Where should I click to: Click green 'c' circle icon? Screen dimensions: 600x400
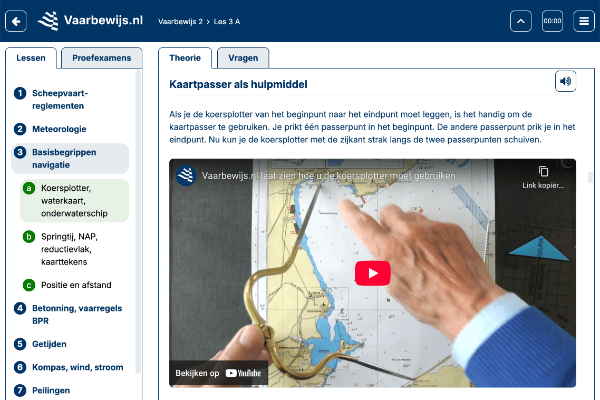[x=29, y=285]
